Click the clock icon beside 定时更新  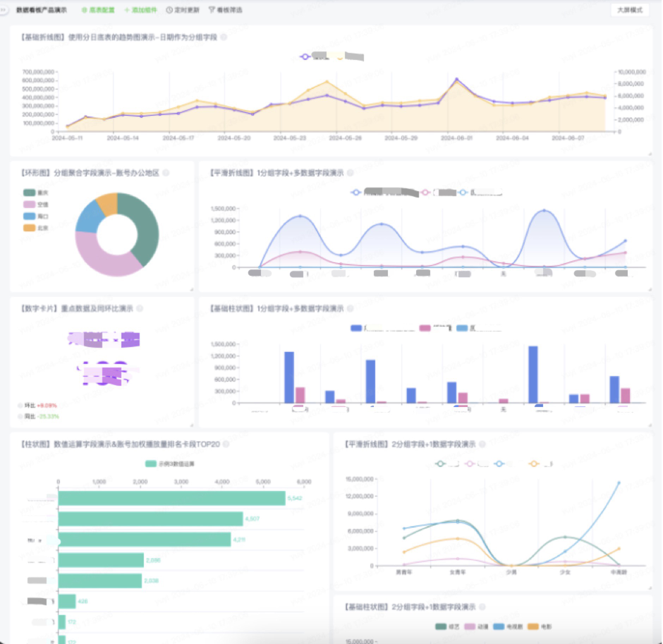click(x=169, y=10)
